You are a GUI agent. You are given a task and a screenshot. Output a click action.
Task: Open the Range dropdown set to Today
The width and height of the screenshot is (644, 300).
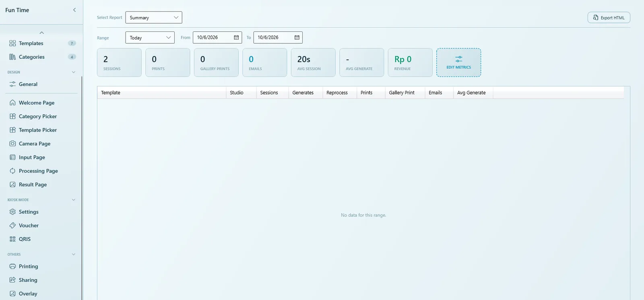pyautogui.click(x=150, y=37)
